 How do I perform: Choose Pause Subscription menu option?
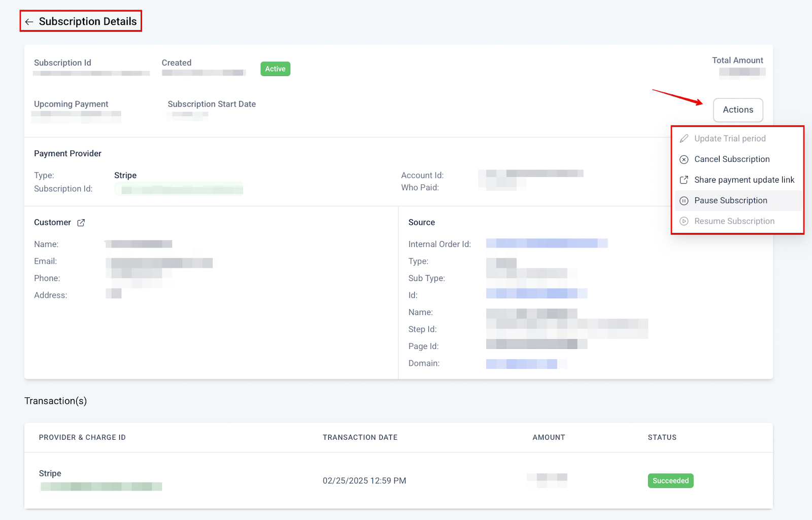tap(730, 201)
